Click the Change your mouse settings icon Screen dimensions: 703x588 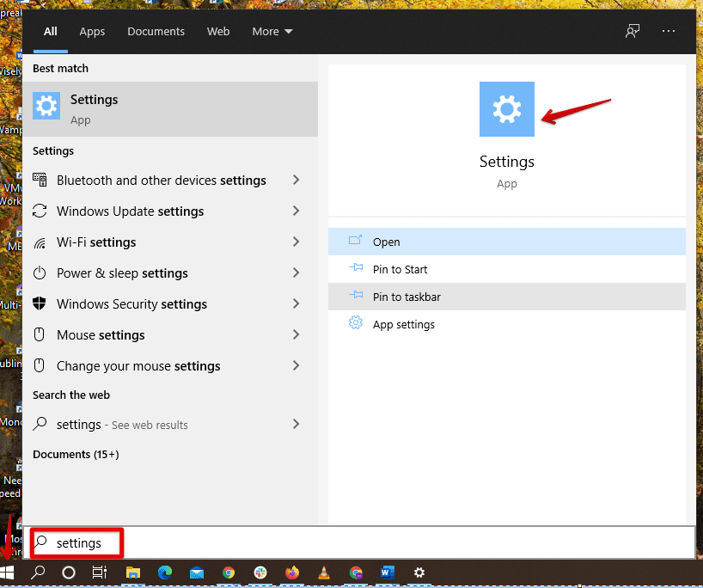(x=40, y=365)
